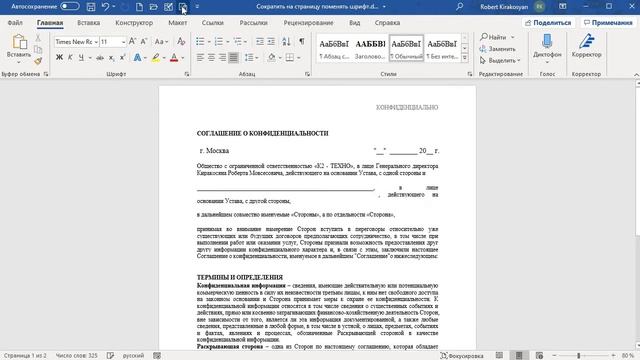
Task: Center the paragraph text
Action: point(211,58)
